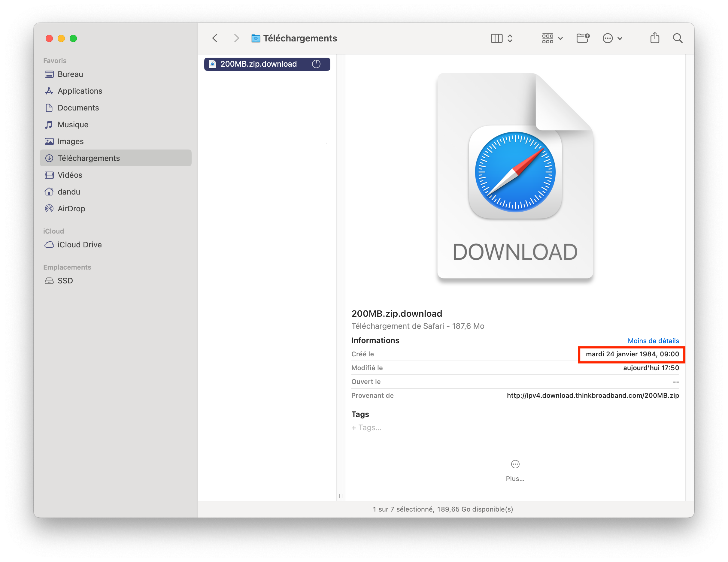Click the SSD drive icon
This screenshot has height=562, width=728.
(x=49, y=281)
